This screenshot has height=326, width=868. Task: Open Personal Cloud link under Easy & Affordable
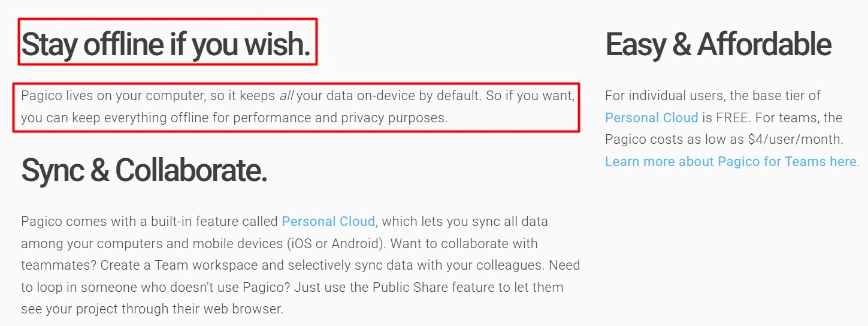(651, 117)
